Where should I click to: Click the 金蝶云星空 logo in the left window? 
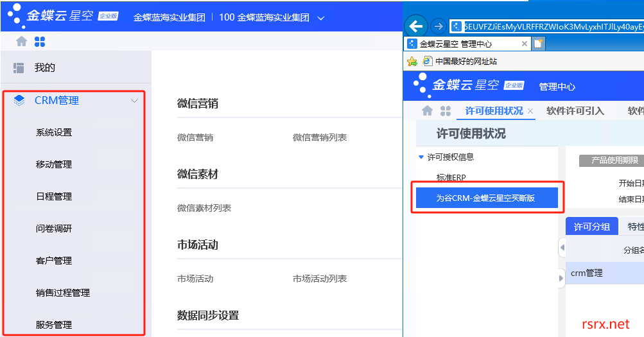63,15
